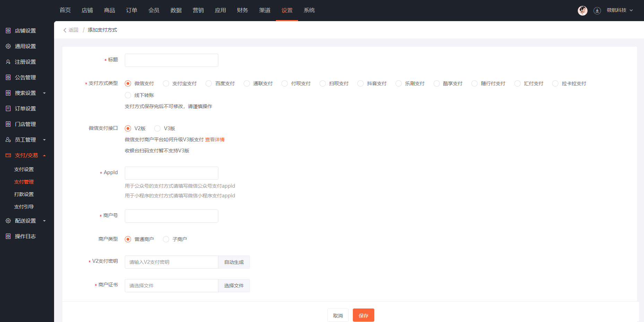Select 微信支付 payment type
This screenshot has height=322, width=644.
(x=128, y=83)
